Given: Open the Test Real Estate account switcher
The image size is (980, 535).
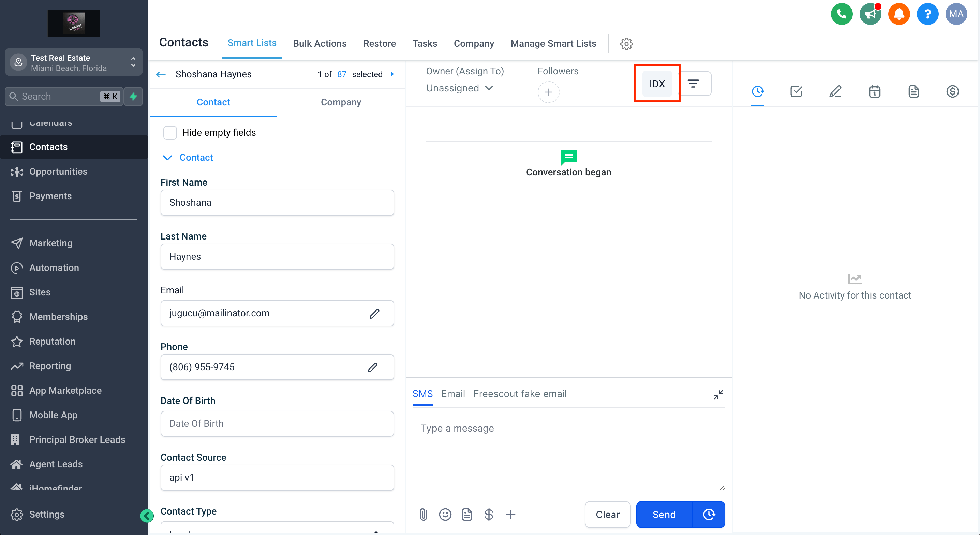Looking at the screenshot, I should pyautogui.click(x=74, y=62).
